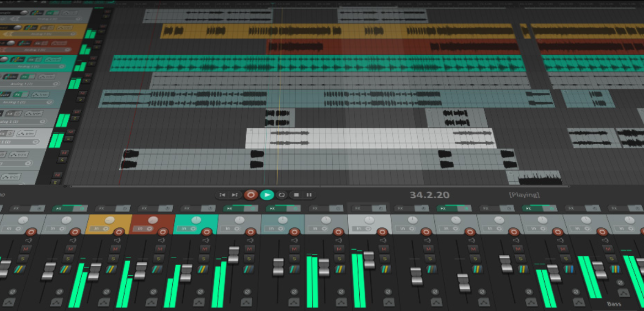Open envelope icon on red mixer channel
This screenshot has height=311, width=644.
[152, 302]
